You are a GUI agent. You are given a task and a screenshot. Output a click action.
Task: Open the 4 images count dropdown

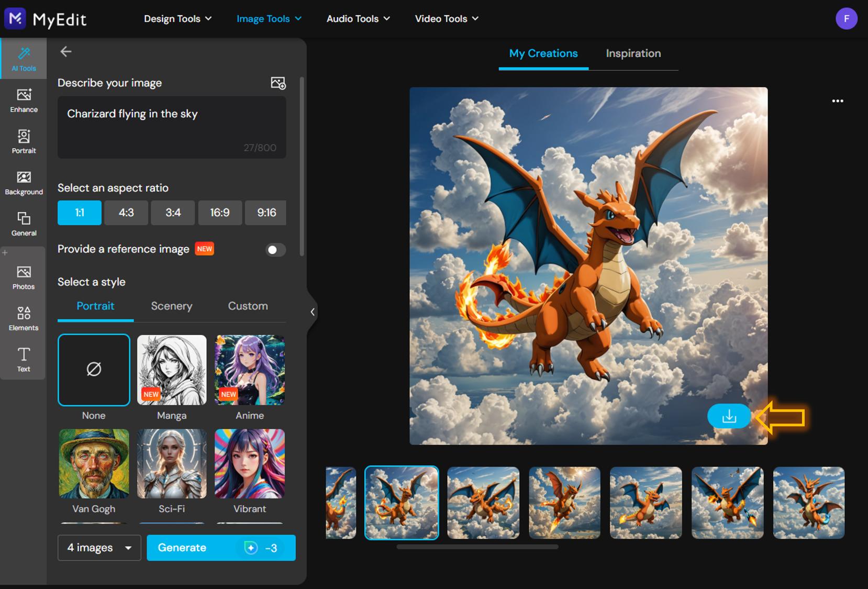point(99,548)
